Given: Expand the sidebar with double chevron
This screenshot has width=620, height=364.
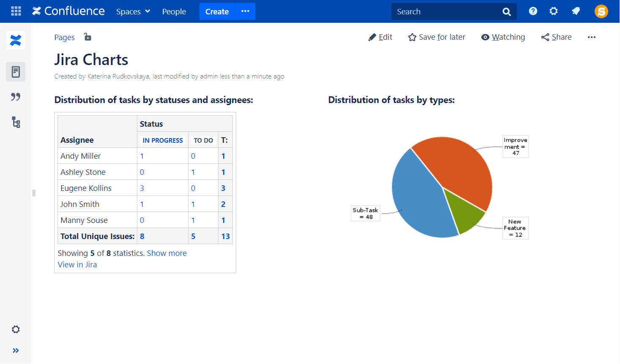Looking at the screenshot, I should [x=16, y=350].
